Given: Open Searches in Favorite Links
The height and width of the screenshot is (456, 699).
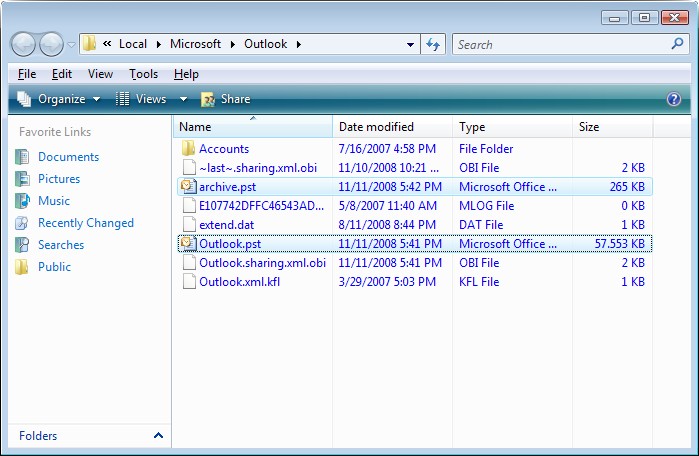Looking at the screenshot, I should (x=61, y=245).
